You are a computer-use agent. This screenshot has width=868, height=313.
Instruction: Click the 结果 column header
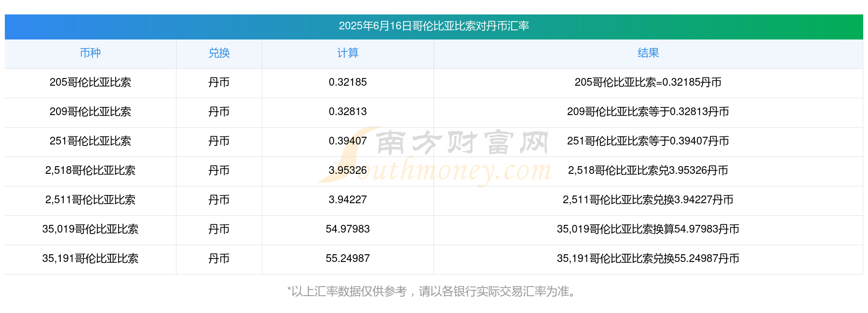click(648, 53)
